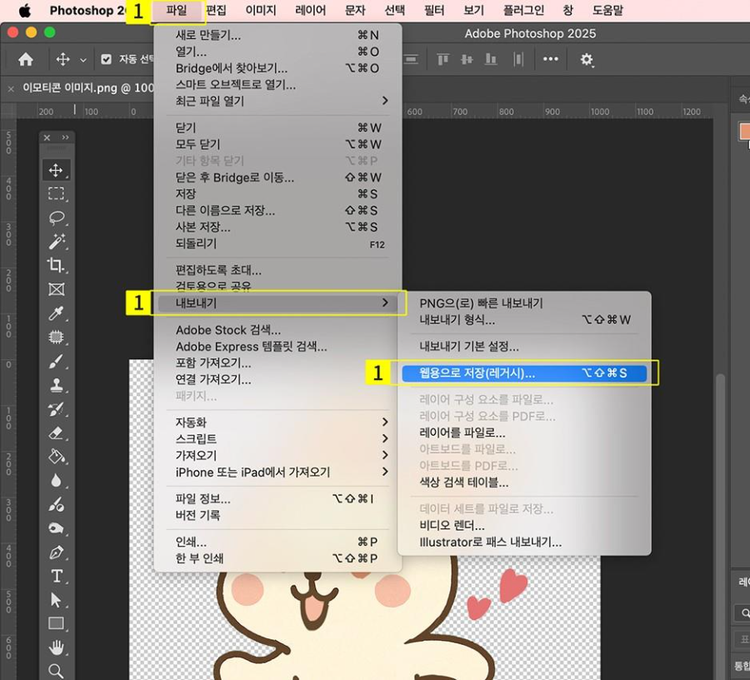Choose 인쇄... menu item
750x680 pixels.
[x=277, y=541]
